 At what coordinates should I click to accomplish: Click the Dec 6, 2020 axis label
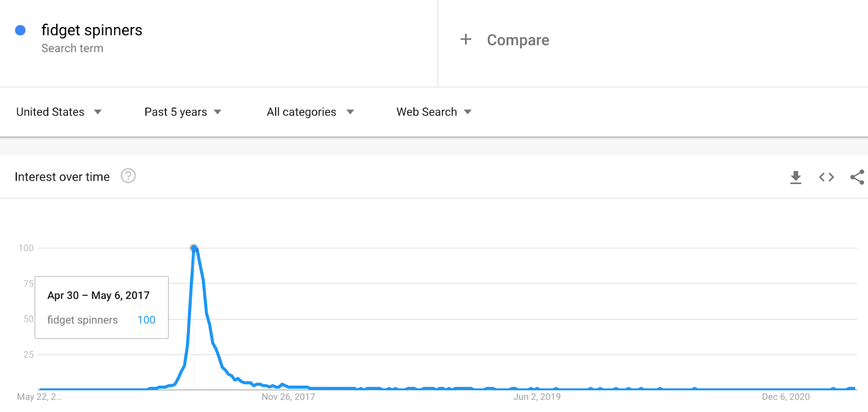[786, 397]
